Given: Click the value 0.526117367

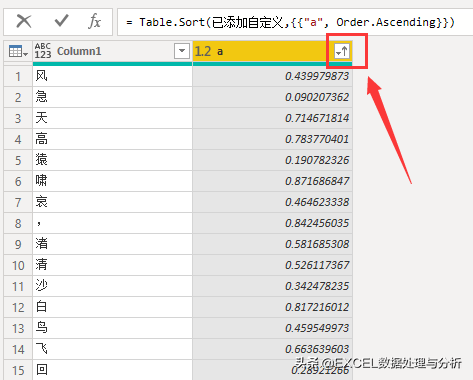Looking at the screenshot, I should click(x=317, y=265).
